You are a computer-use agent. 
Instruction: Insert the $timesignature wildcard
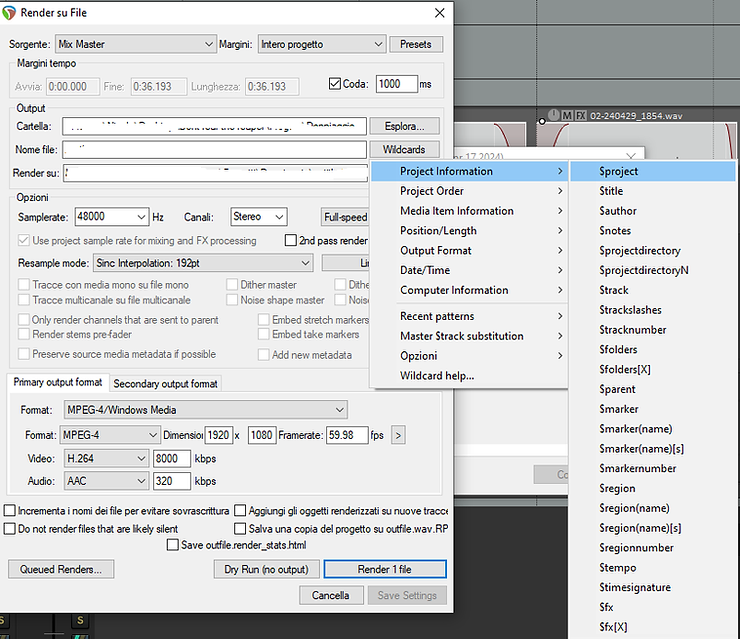pos(653,588)
